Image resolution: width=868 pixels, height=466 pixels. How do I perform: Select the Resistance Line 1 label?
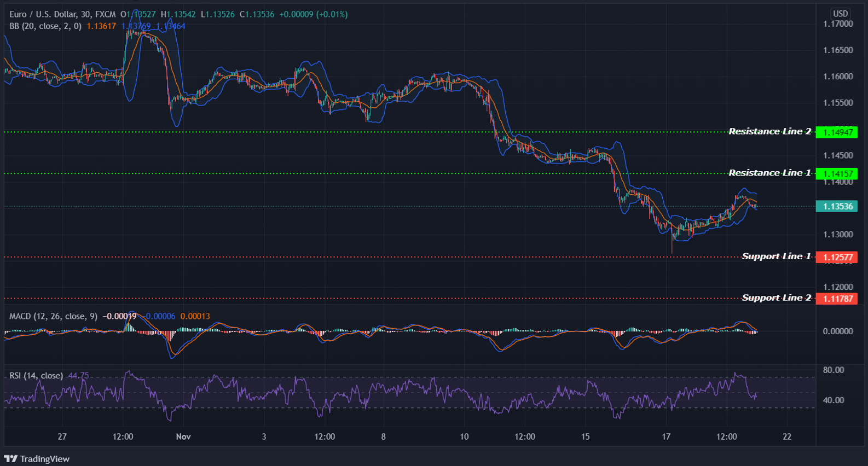[769, 173]
